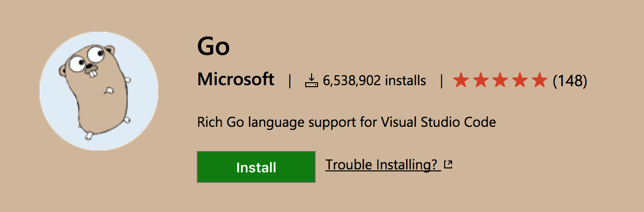The width and height of the screenshot is (644, 212).
Task: Select the third rating star
Action: pyautogui.click(x=501, y=80)
